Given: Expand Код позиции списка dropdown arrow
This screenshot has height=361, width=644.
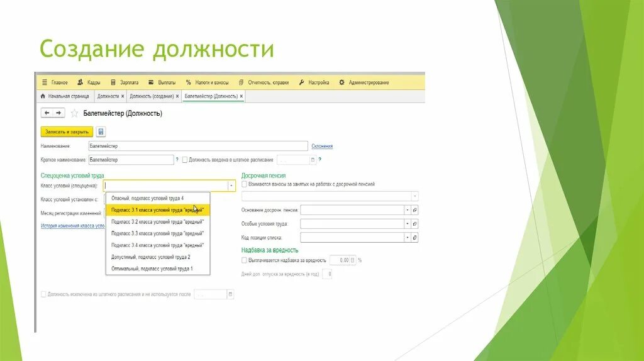Looking at the screenshot, I should point(408,237).
